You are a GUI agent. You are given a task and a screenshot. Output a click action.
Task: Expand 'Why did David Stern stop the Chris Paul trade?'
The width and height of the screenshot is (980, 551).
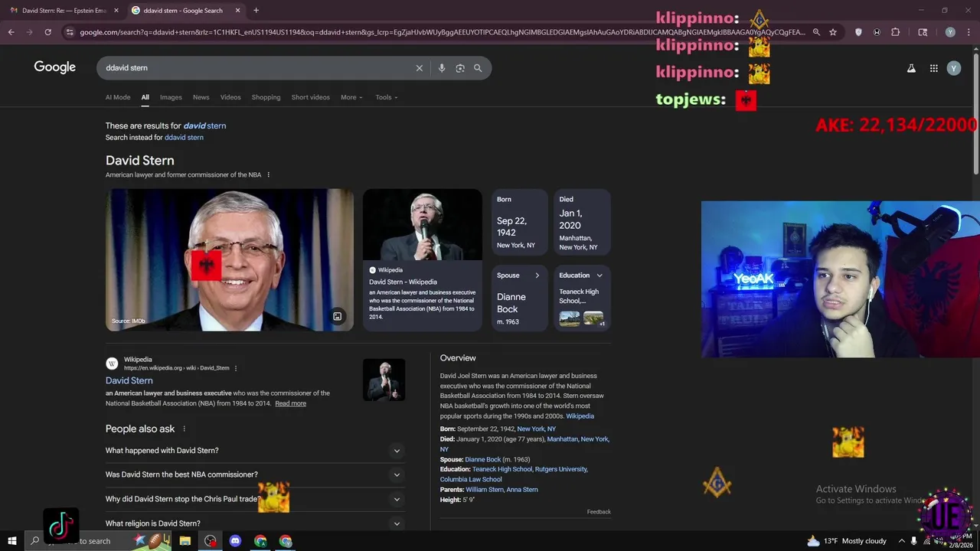pyautogui.click(x=255, y=499)
